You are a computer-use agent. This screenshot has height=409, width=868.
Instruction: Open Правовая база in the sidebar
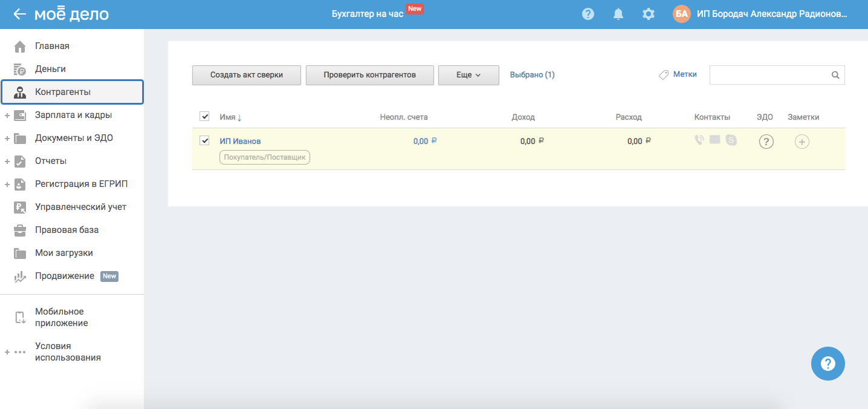tap(67, 230)
